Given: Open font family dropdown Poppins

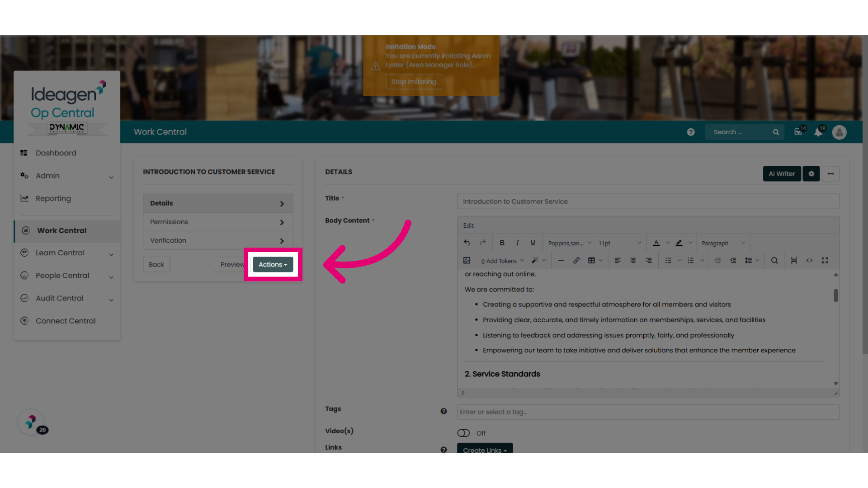Looking at the screenshot, I should pyautogui.click(x=570, y=243).
